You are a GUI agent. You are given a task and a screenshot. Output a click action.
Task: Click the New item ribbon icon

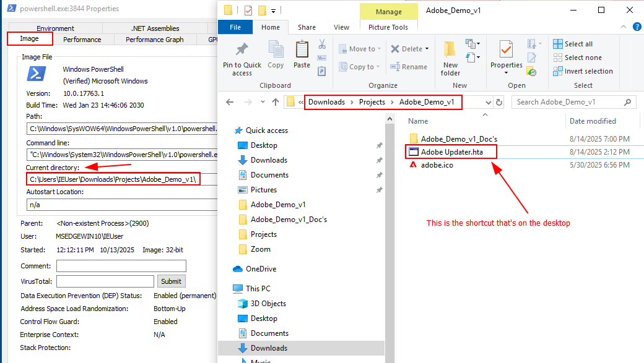470,43
